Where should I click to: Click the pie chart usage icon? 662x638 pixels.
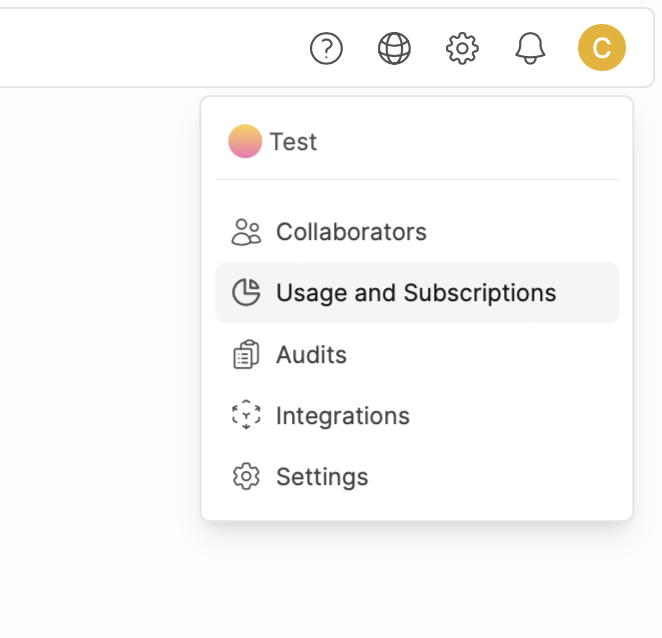click(245, 293)
